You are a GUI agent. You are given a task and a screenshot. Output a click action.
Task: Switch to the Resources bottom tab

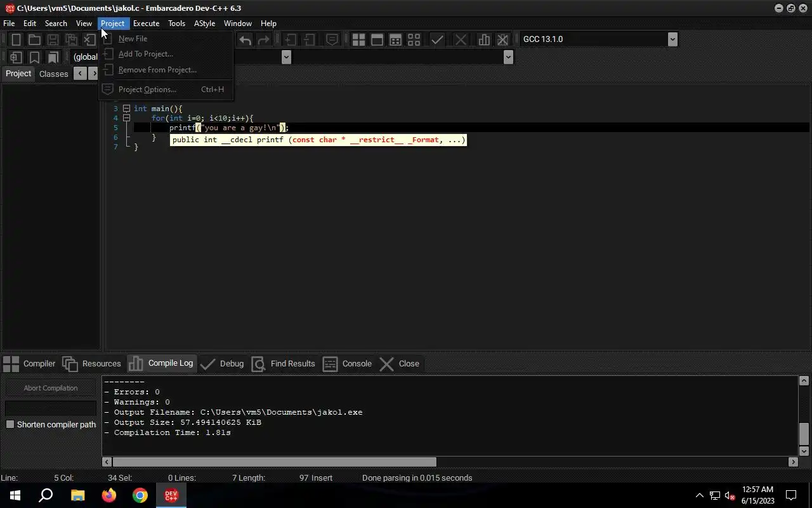tap(91, 364)
